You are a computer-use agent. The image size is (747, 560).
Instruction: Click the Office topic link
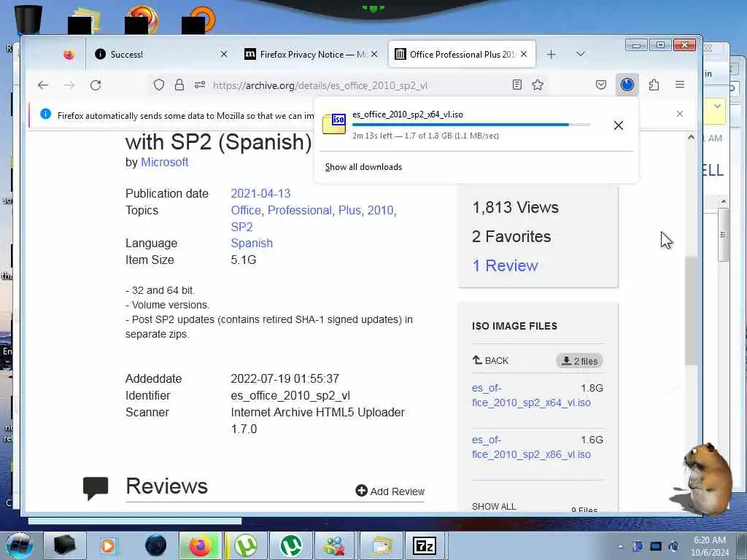tap(246, 211)
